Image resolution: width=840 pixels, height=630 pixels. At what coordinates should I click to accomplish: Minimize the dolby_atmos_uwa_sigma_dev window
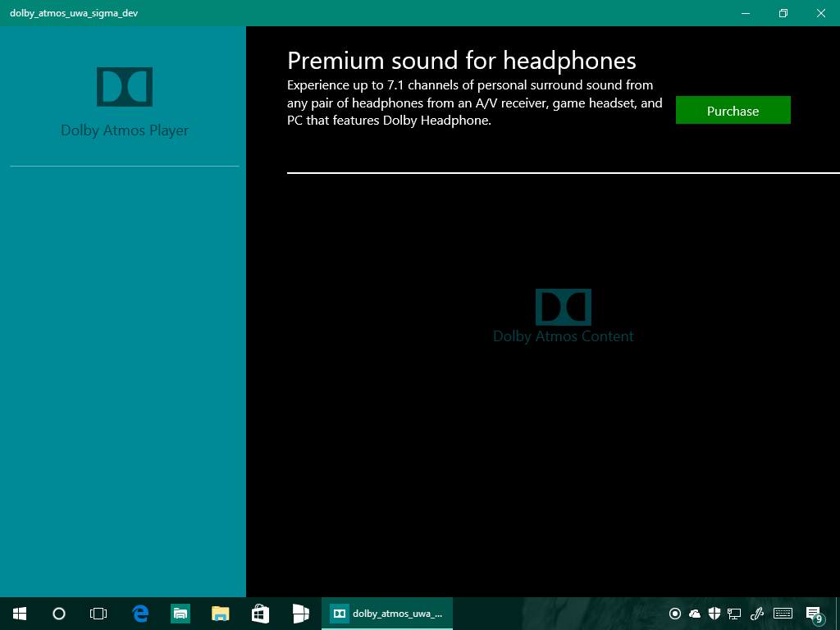click(745, 13)
